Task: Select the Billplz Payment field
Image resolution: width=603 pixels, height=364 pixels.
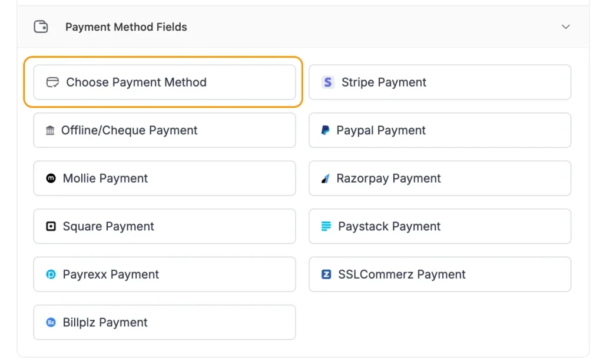Action: click(165, 322)
